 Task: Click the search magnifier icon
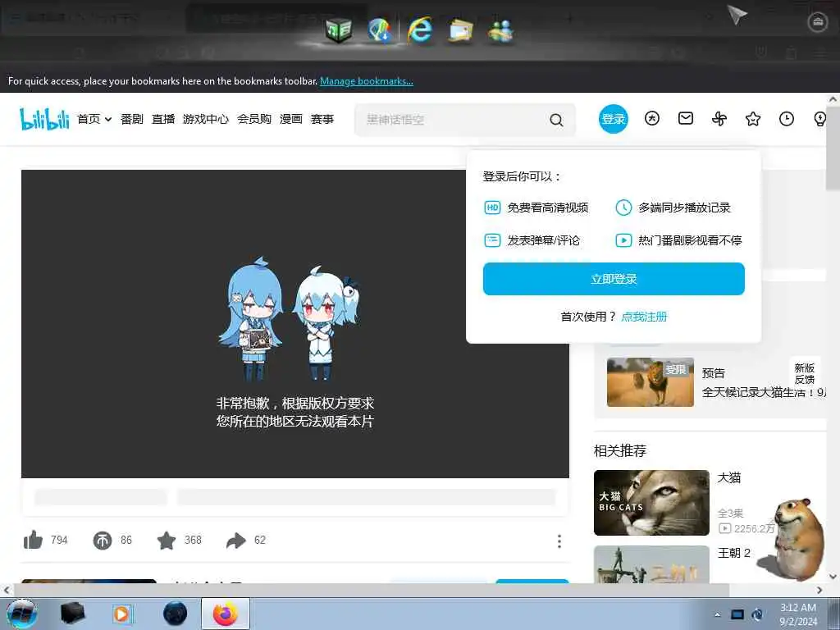(x=557, y=120)
